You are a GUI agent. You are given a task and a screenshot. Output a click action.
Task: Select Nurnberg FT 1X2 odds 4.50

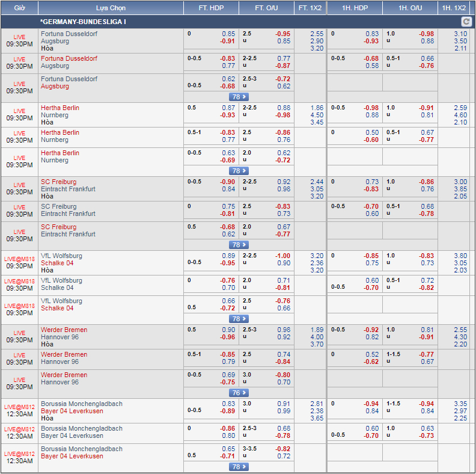(317, 115)
